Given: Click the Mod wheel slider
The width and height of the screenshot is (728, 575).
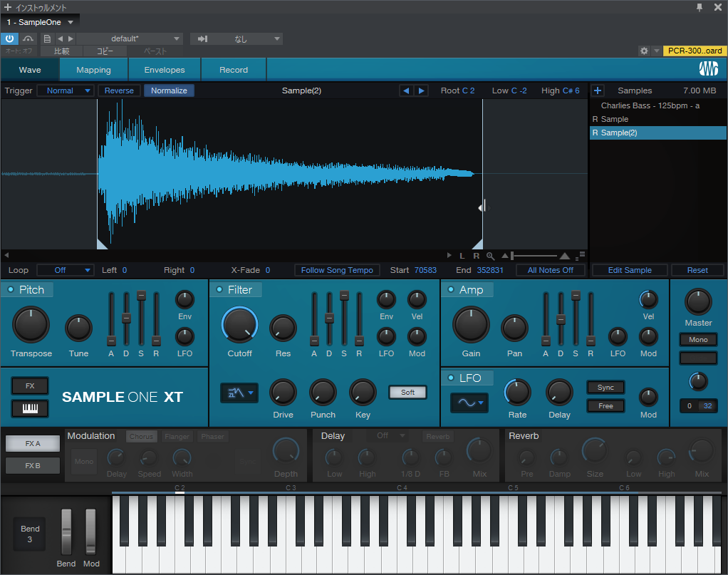Looking at the screenshot, I should coord(90,532).
